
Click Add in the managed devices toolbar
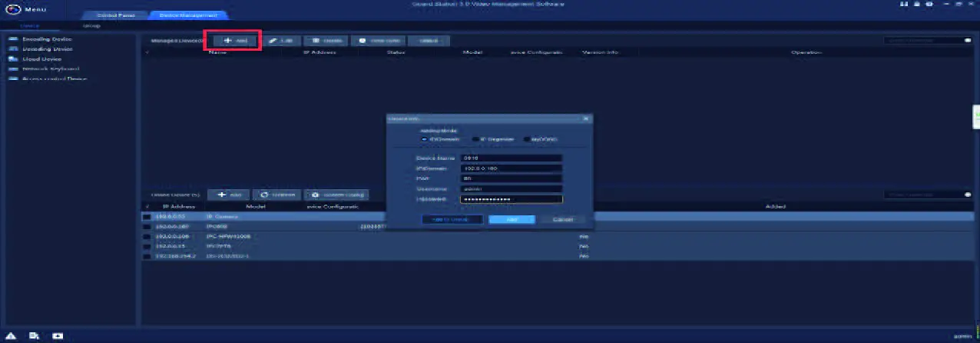tap(235, 41)
